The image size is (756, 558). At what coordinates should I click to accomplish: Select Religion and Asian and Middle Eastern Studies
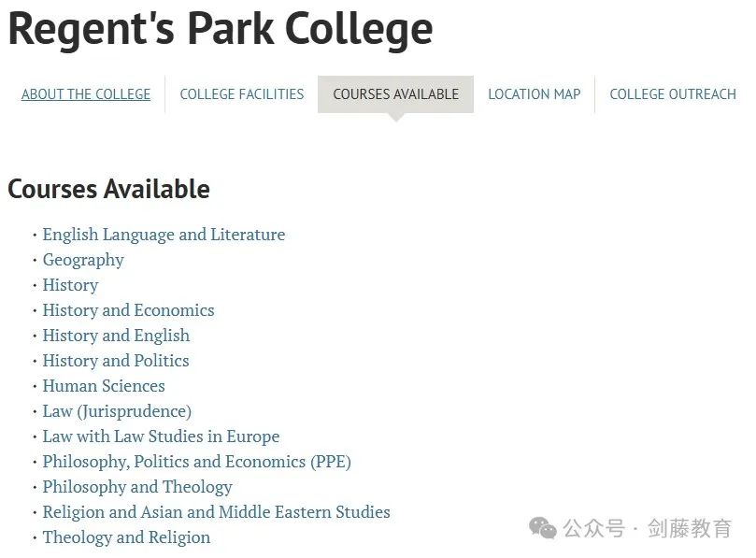[x=217, y=512]
